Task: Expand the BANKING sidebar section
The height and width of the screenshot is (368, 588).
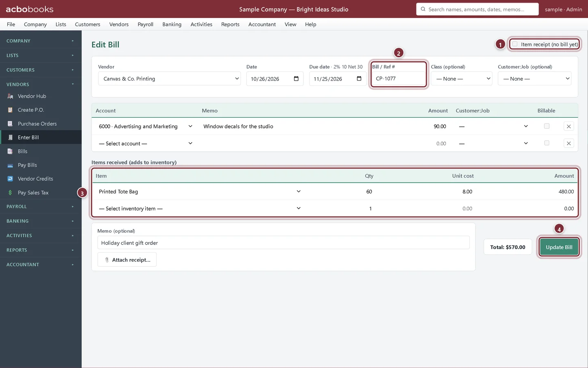Action: [41, 221]
